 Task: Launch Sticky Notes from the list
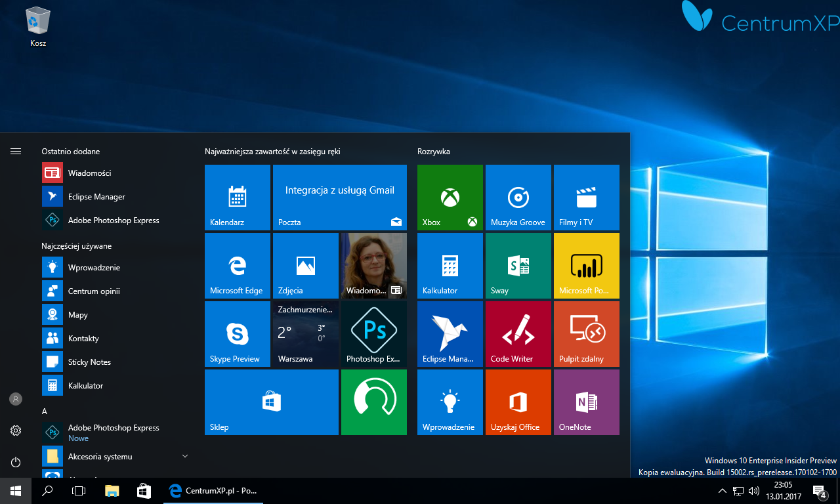115,362
